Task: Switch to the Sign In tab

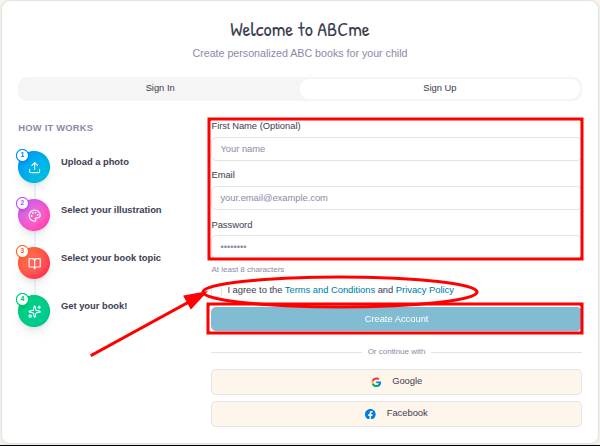Action: tap(160, 88)
